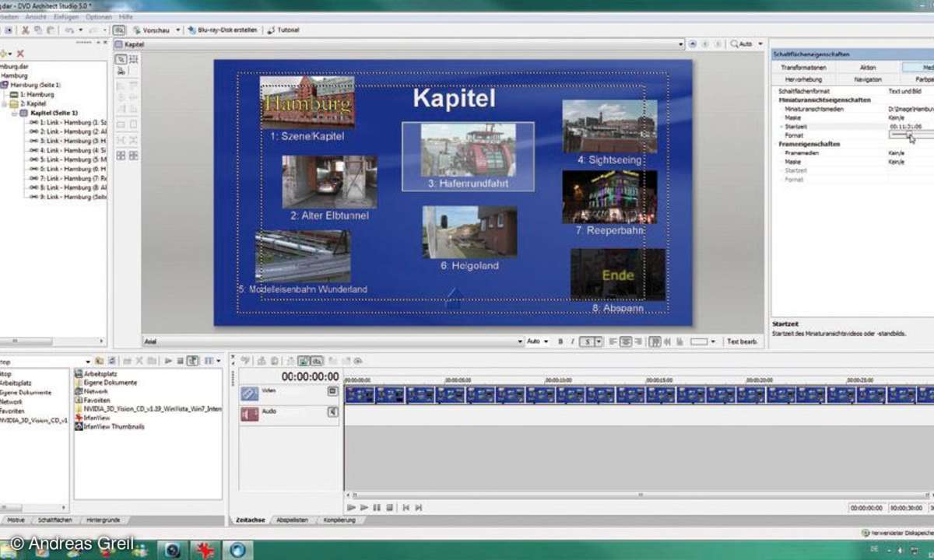Stop timeline playback
This screenshot has height=560, width=934.
point(390,507)
